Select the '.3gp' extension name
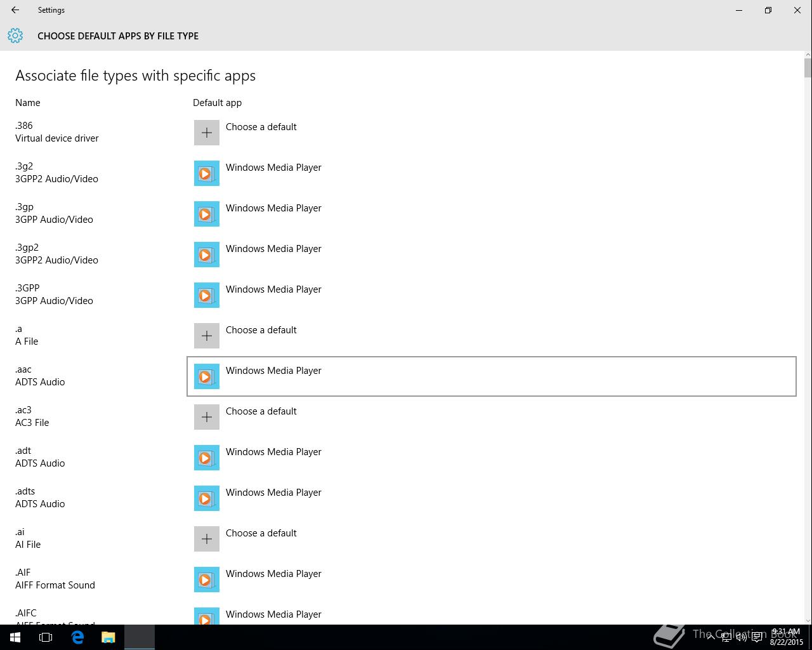The image size is (812, 650). pyautogui.click(x=24, y=207)
